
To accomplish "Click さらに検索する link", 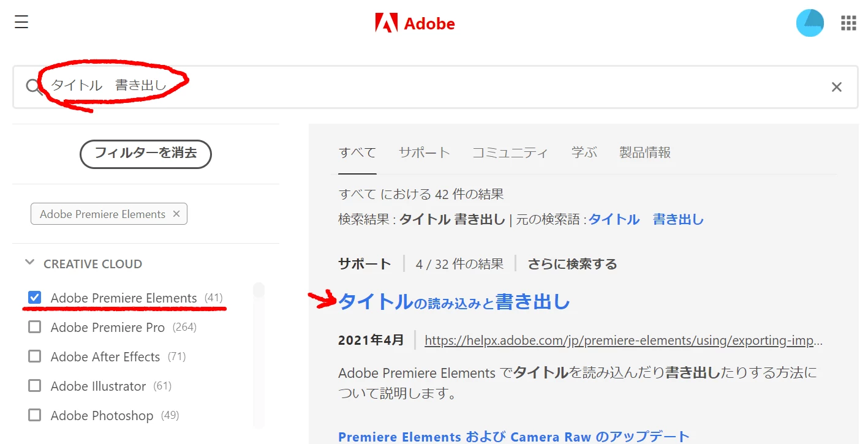I will click(572, 264).
